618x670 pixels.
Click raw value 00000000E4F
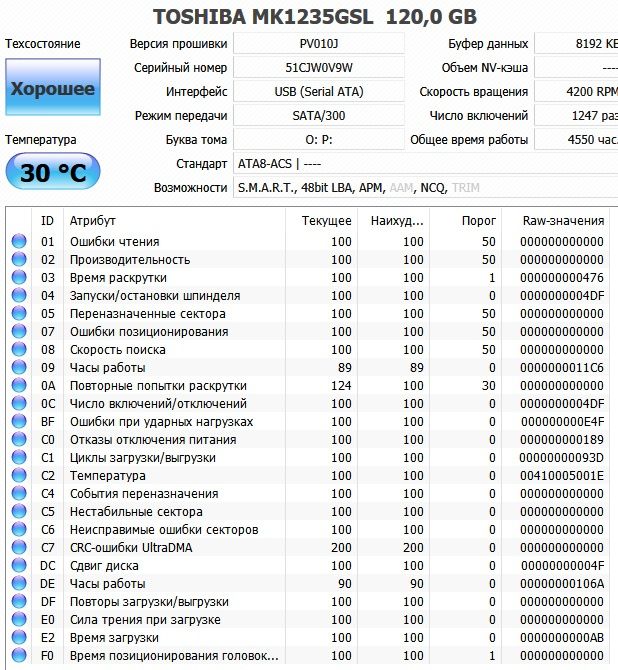point(562,421)
